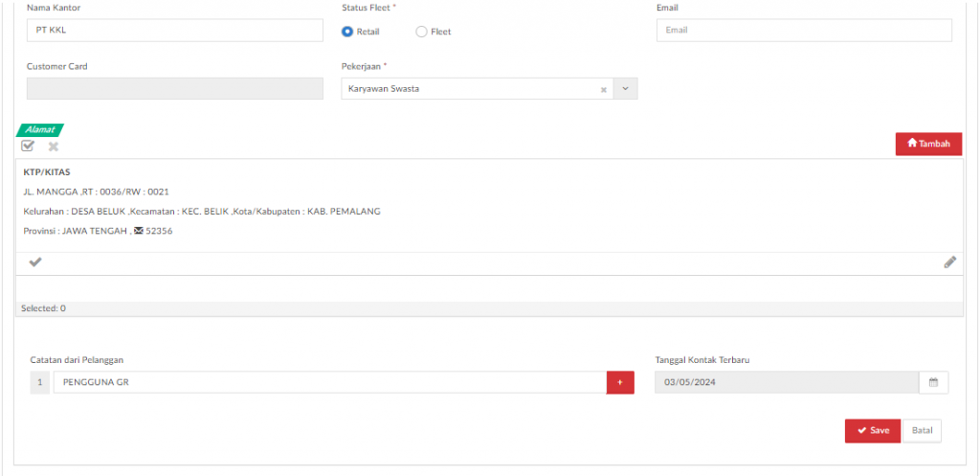Expand the Pekerjaan dropdown arrow

tap(626, 89)
